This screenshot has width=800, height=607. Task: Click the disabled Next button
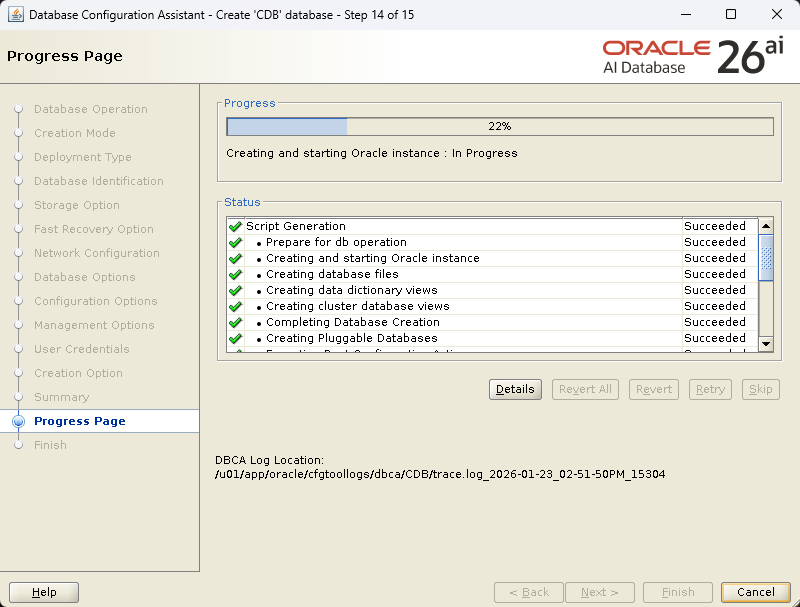(x=599, y=592)
